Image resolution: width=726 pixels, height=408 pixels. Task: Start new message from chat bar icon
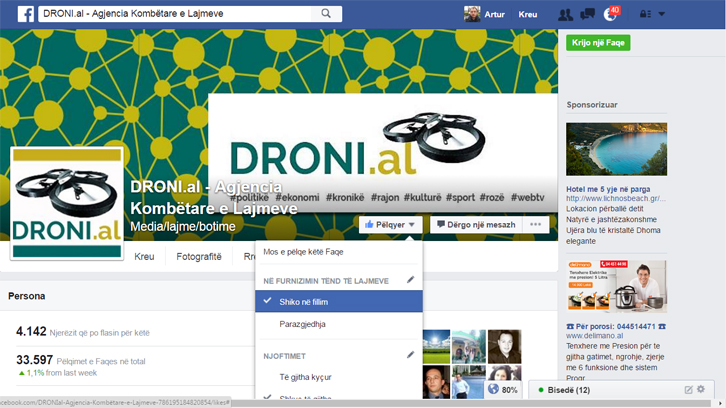pos(688,389)
